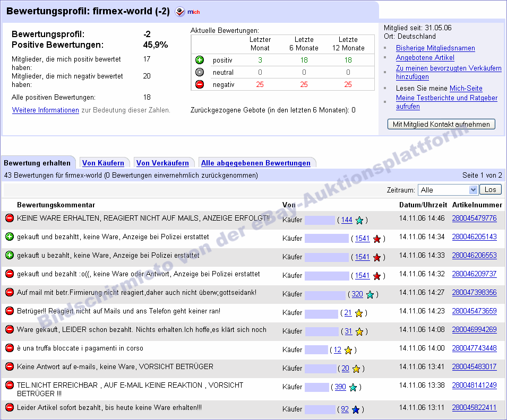
Task: Click yellow star next to buyer score 20
Action: point(356,369)
